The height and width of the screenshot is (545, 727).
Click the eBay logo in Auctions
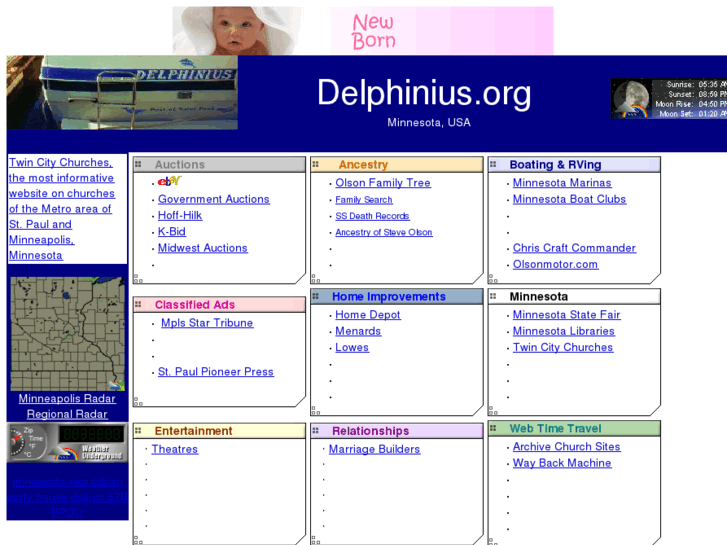click(169, 181)
